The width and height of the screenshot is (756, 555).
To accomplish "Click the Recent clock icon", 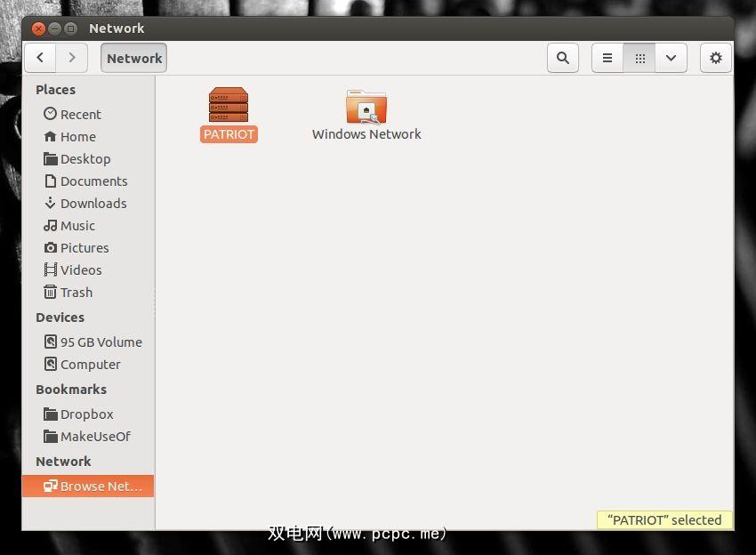I will pos(50,113).
